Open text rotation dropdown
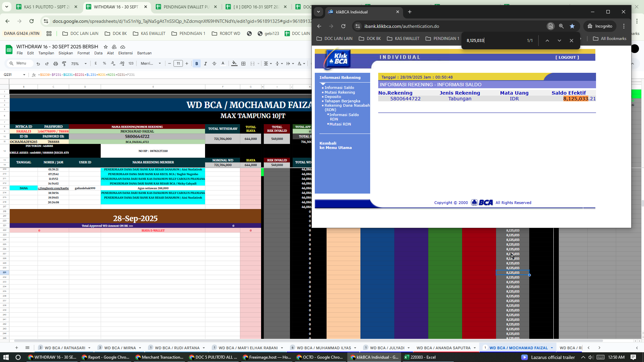This screenshot has width=644, height=362. tap(301, 63)
